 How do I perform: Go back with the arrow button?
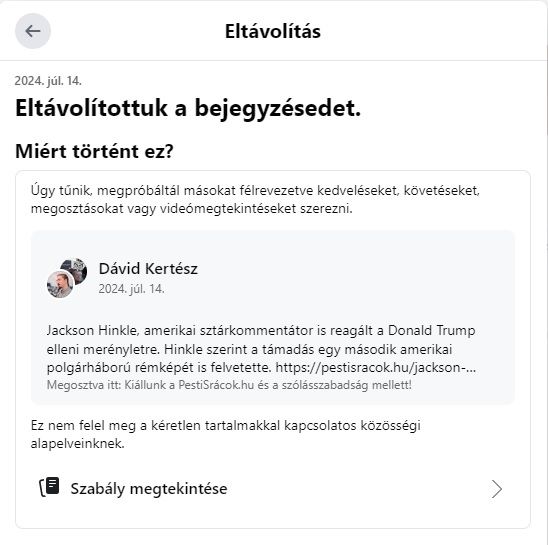coord(33,31)
